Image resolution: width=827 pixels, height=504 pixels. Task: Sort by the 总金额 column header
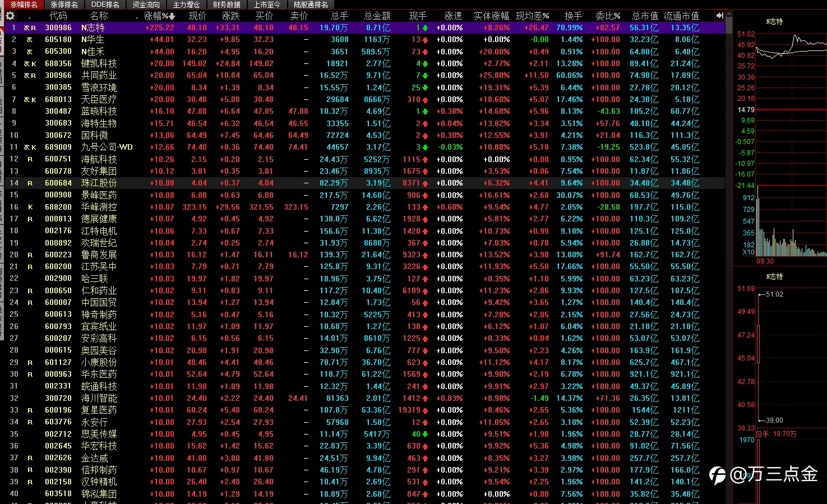pyautogui.click(x=377, y=16)
